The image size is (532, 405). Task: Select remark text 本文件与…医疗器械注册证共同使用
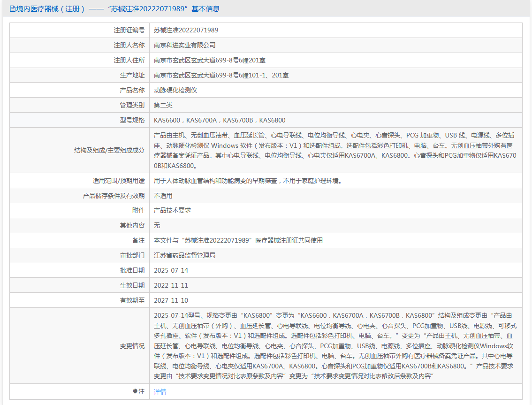pos(238,240)
